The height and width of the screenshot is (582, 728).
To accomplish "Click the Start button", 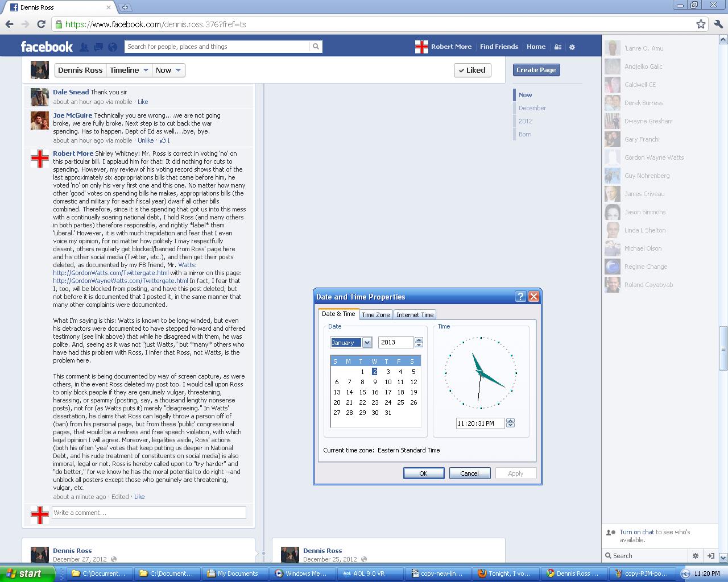I will (x=27, y=573).
